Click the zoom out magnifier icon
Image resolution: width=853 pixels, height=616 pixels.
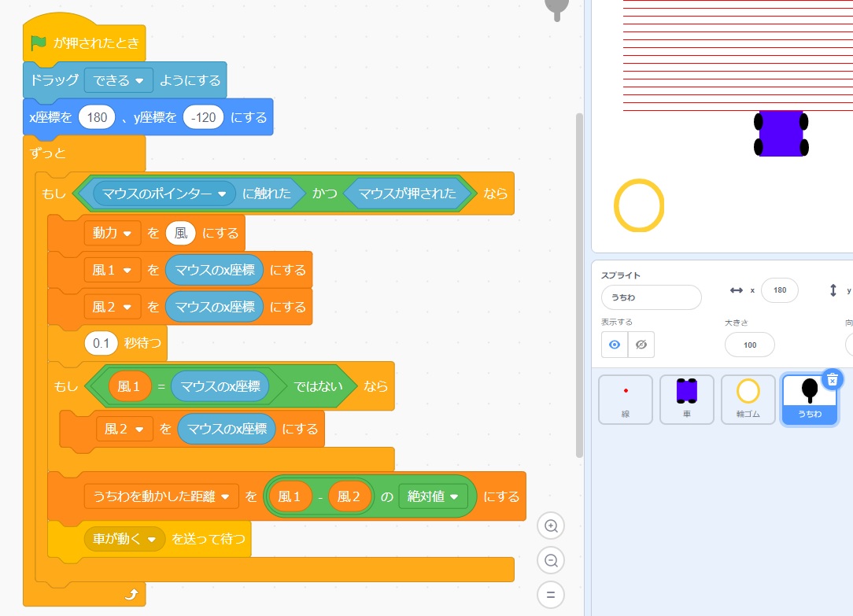tap(551, 560)
